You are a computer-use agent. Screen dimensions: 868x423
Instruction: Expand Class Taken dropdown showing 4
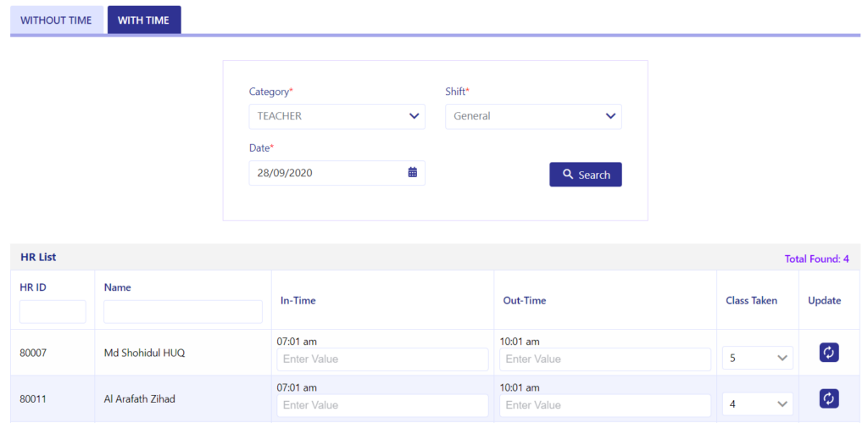pyautogui.click(x=758, y=404)
